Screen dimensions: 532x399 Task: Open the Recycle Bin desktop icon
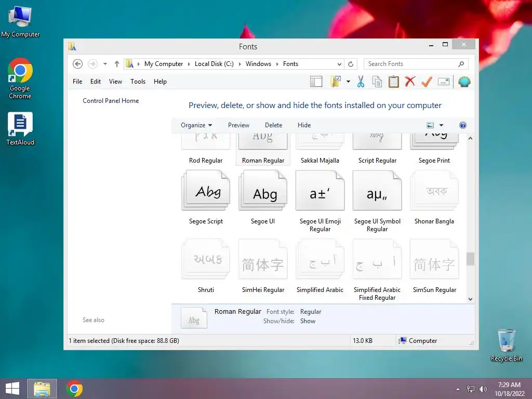506,345
